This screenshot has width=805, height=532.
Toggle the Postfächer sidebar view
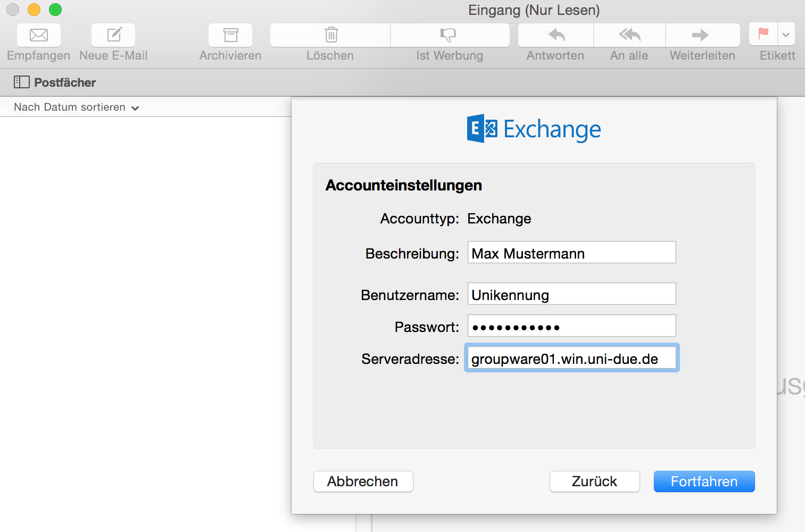pyautogui.click(x=22, y=82)
